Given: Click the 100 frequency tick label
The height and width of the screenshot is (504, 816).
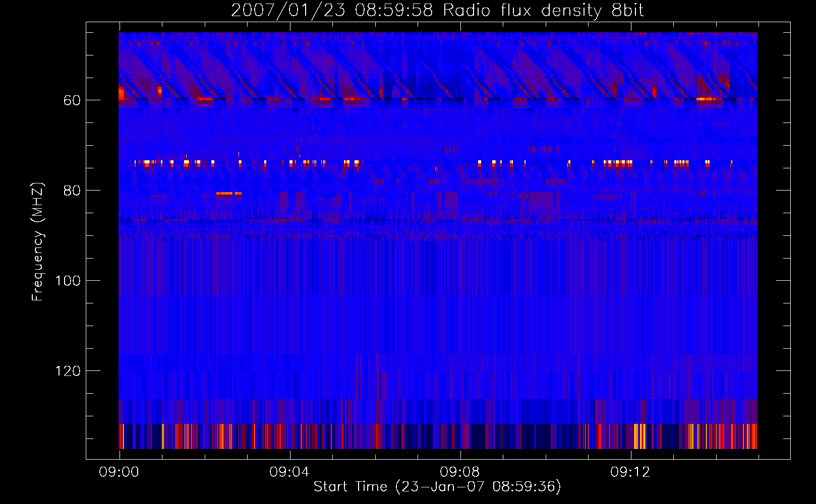Looking at the screenshot, I should pos(68,281).
